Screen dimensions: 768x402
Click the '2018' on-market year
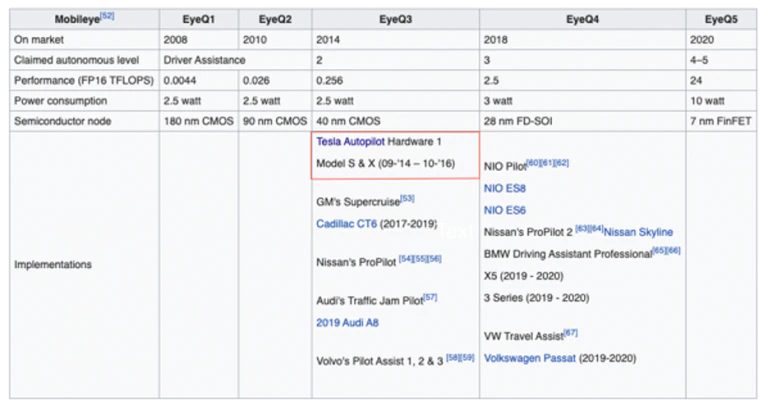point(496,40)
